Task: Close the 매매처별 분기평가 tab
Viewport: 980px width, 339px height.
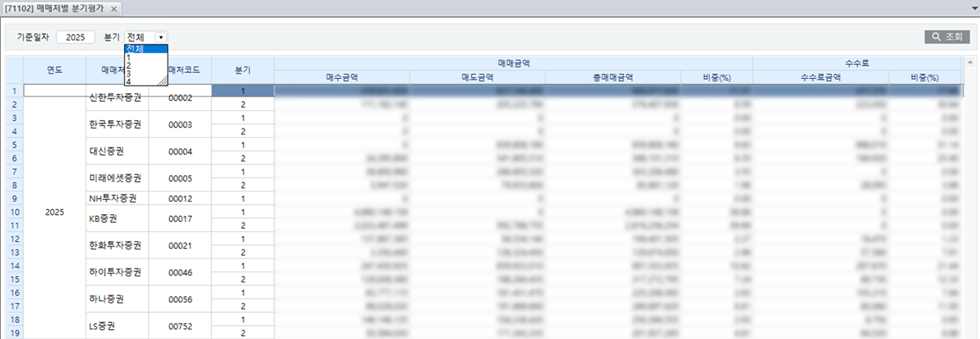Action: pos(114,8)
